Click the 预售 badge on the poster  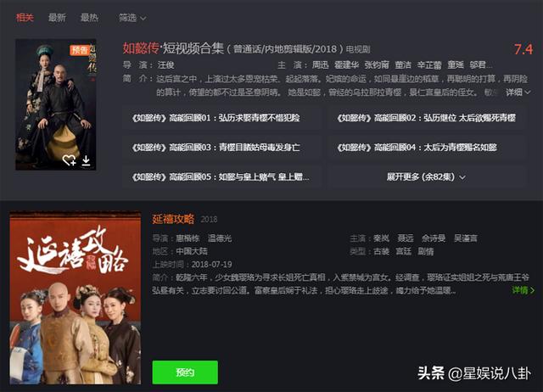pos(80,50)
